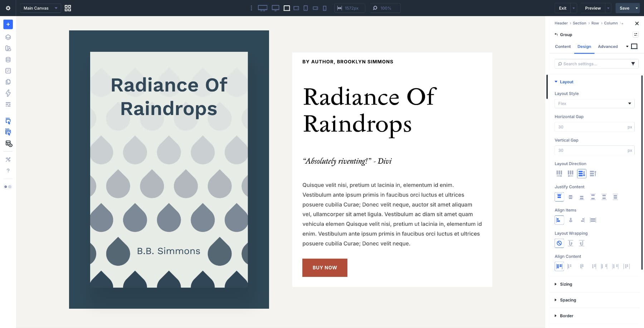The image size is (644, 328).
Task: Switch to the Content tab
Action: [562, 46]
